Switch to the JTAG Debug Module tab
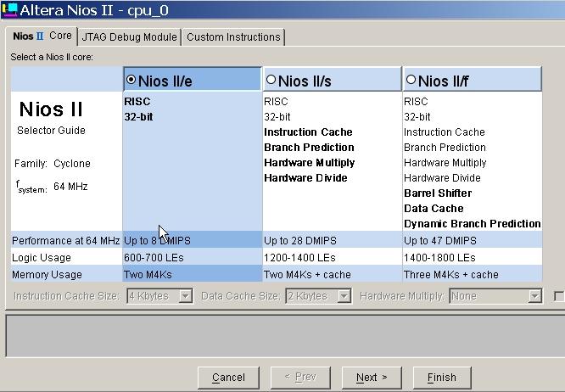The image size is (565, 392). point(129,37)
